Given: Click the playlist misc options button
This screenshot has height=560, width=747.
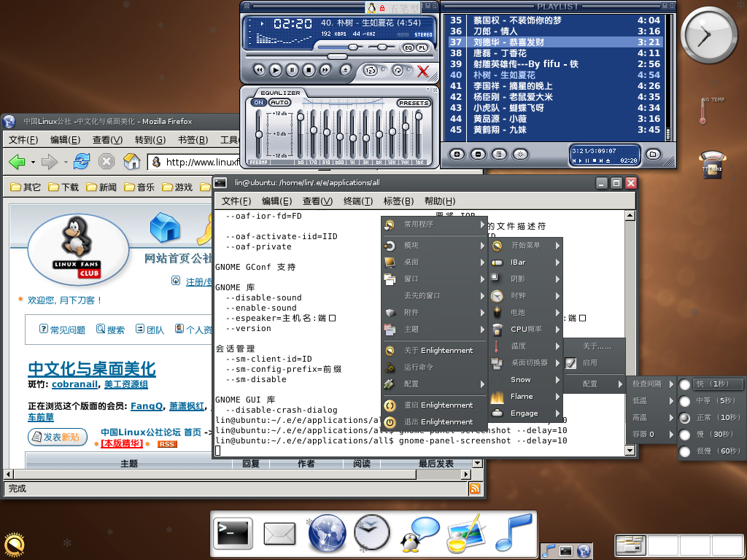Looking at the screenshot, I should [x=520, y=155].
